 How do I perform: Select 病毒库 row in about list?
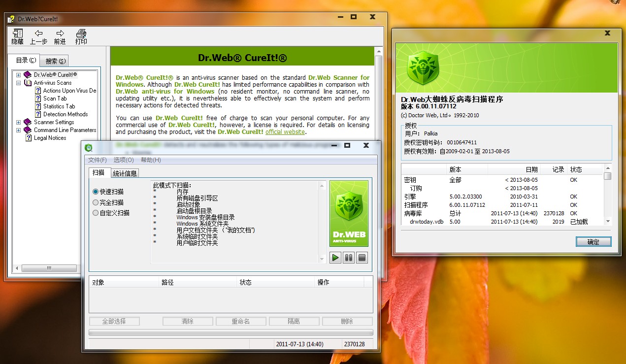[503, 213]
